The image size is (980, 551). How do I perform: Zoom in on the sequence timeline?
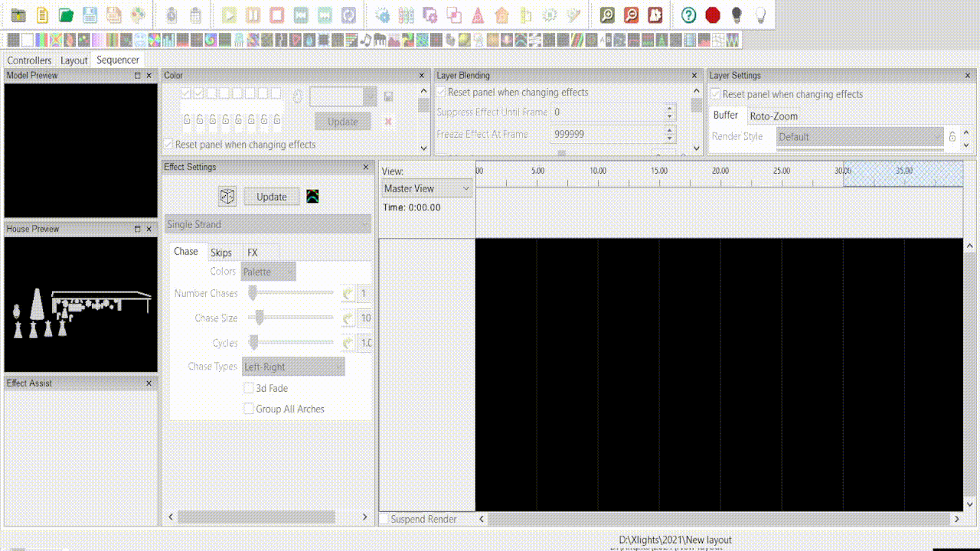(x=607, y=14)
